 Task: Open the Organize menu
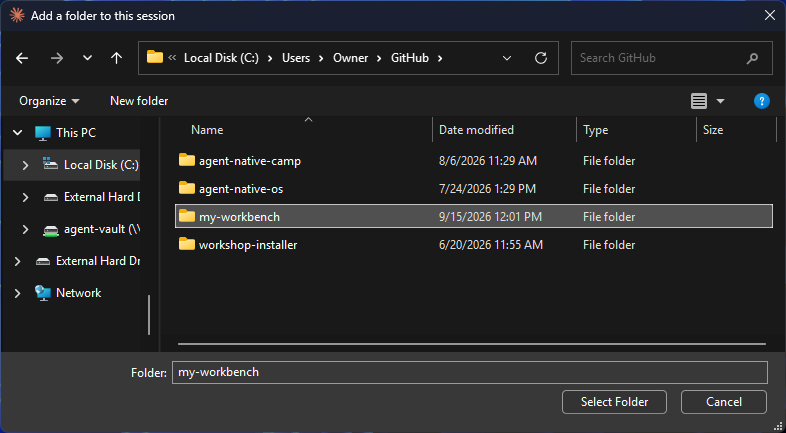tap(49, 101)
